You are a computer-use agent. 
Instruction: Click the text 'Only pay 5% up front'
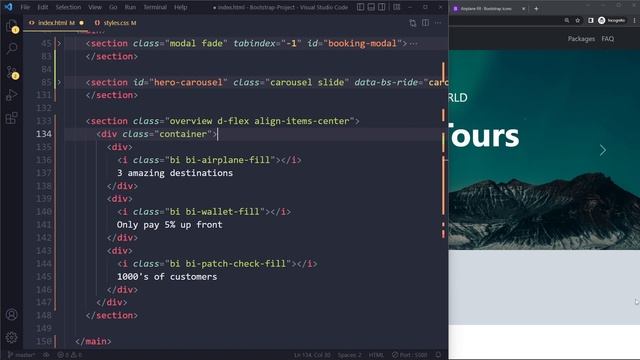pyautogui.click(x=169, y=225)
